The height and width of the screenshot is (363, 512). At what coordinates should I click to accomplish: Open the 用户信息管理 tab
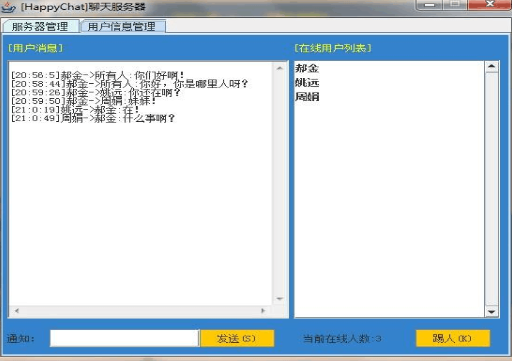point(123,26)
